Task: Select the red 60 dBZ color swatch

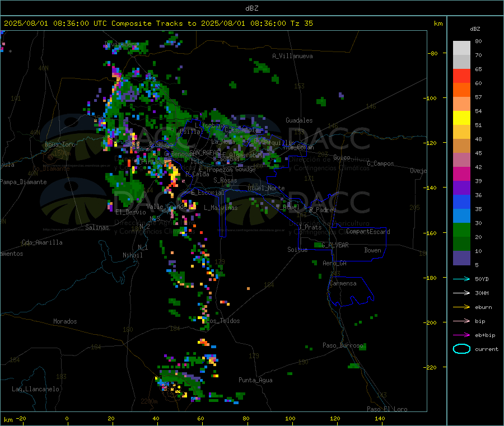Action: (x=461, y=76)
